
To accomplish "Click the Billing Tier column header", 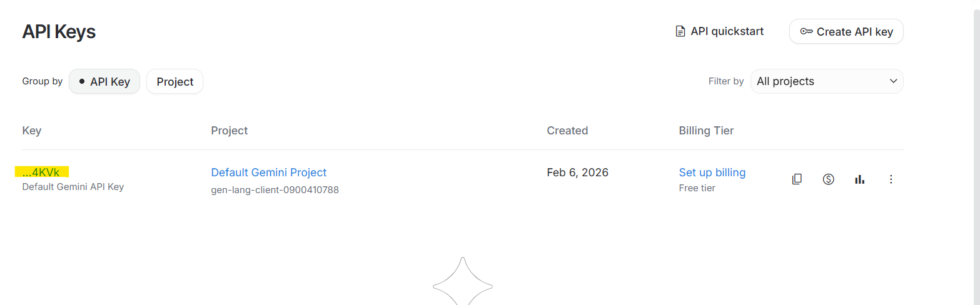I will tap(706, 131).
